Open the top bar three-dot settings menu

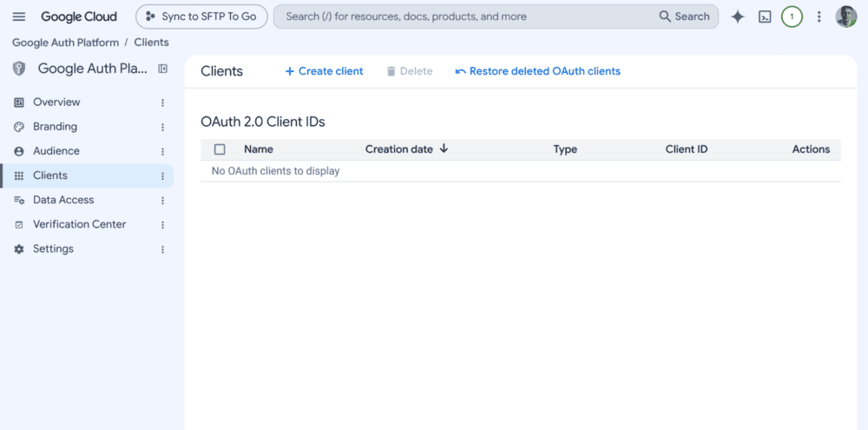click(x=819, y=17)
